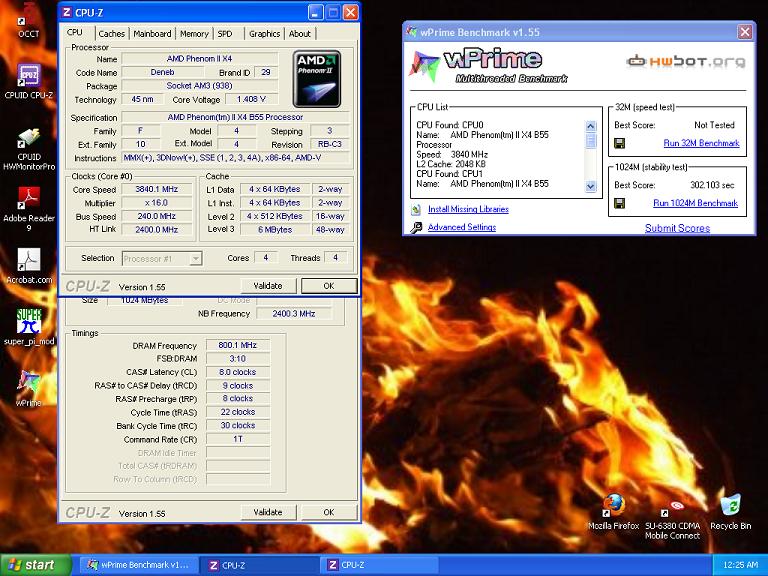Click Submit Scores link
Screen dimensions: 768x576
click(677, 228)
